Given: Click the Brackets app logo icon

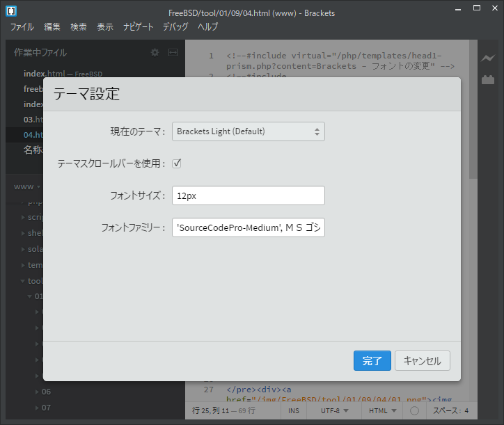Looking at the screenshot, I should [11, 11].
